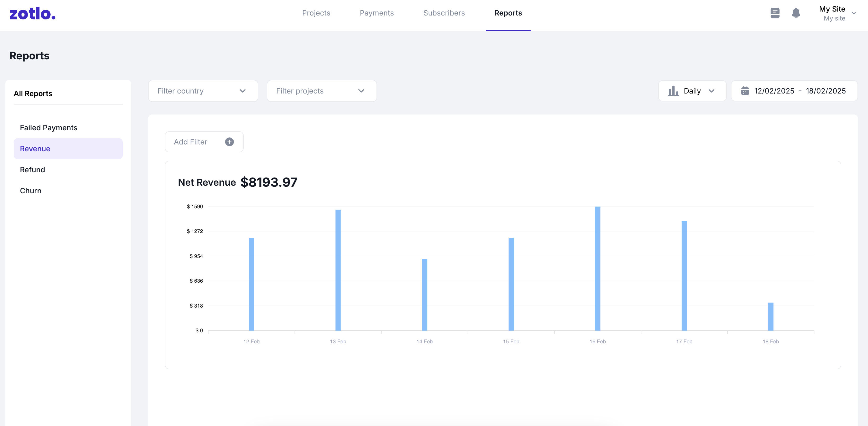This screenshot has height=426, width=868.
Task: Click the plus icon in Add Filter
Action: tap(229, 142)
